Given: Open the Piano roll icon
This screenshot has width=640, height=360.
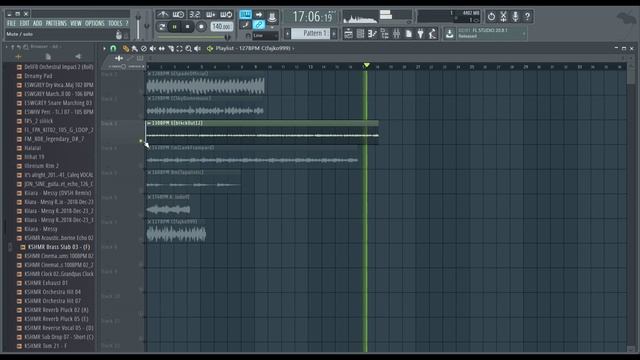Looking at the screenshot, I should [372, 34].
